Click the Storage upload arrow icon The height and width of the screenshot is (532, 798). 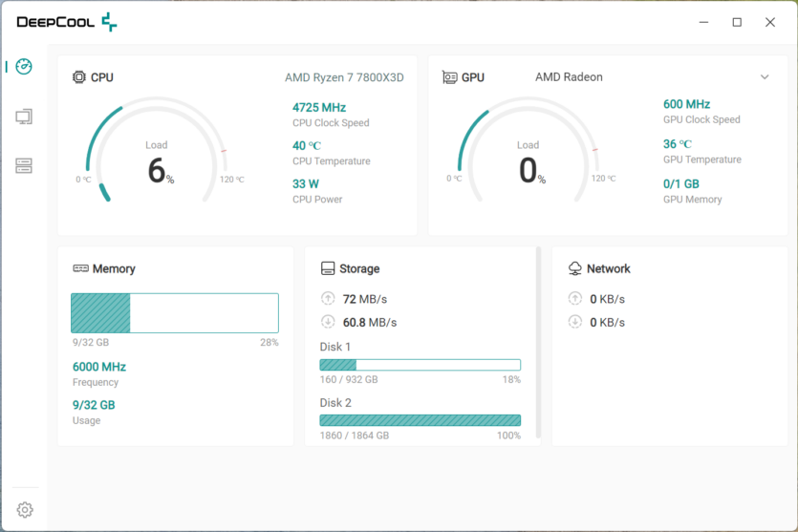point(328,299)
